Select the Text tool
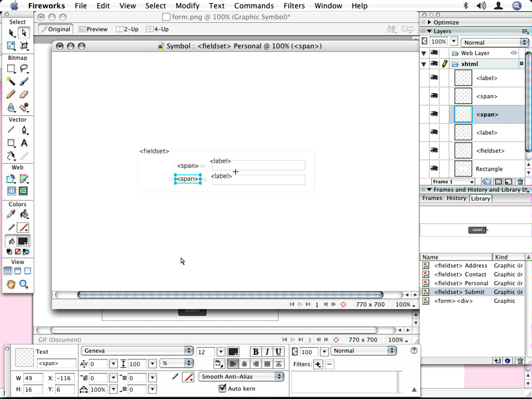Viewport: 532px width, 399px height. (x=24, y=143)
